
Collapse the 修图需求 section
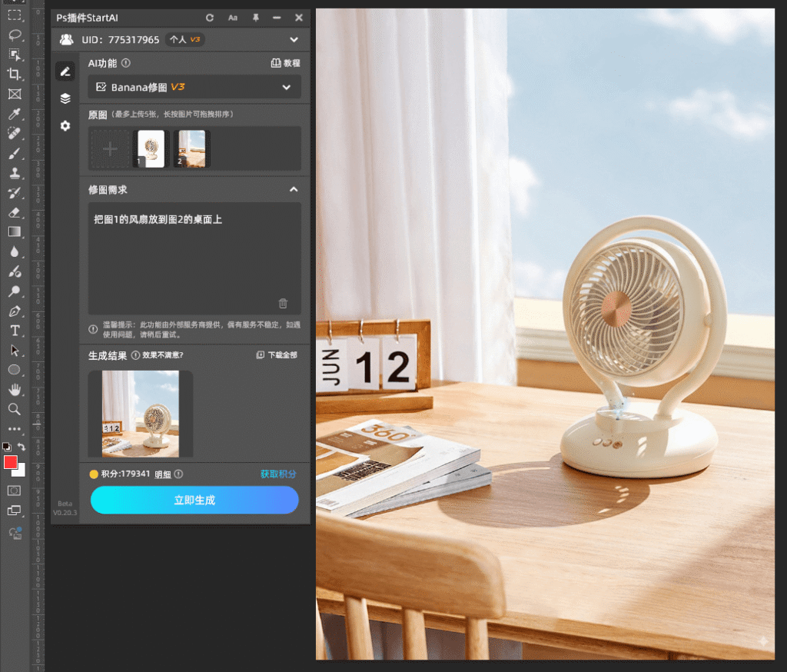[294, 189]
